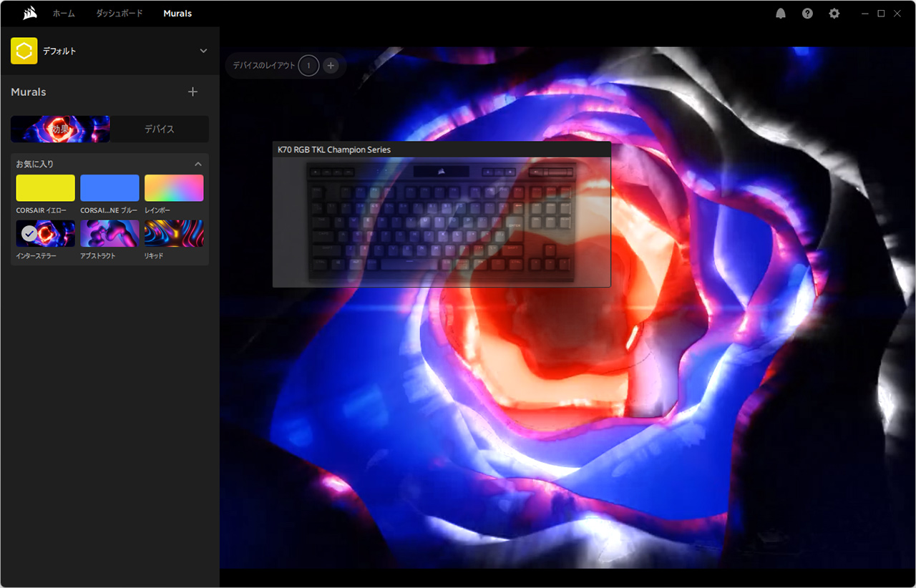Maximize the iCUE window

(881, 13)
